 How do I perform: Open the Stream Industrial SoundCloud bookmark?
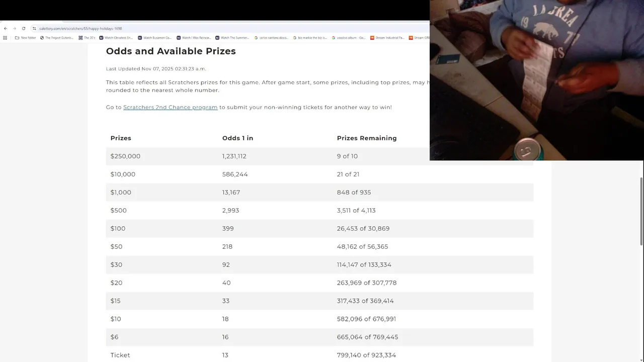(387, 38)
